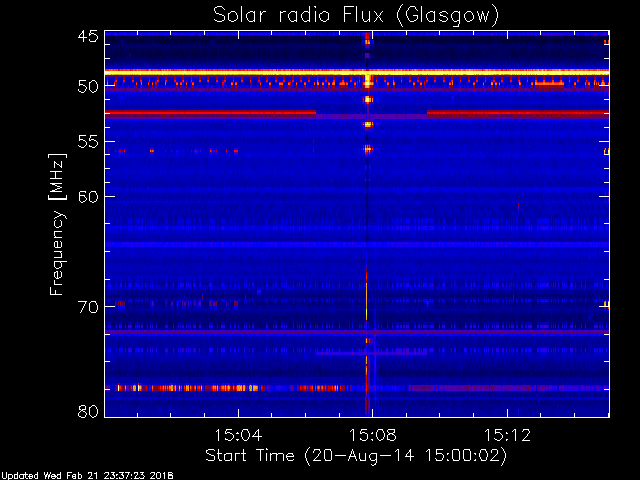Screen dimensions: 640x480
Task: Click the 'Frequency [MHz]' axis label
Action: tap(57, 224)
